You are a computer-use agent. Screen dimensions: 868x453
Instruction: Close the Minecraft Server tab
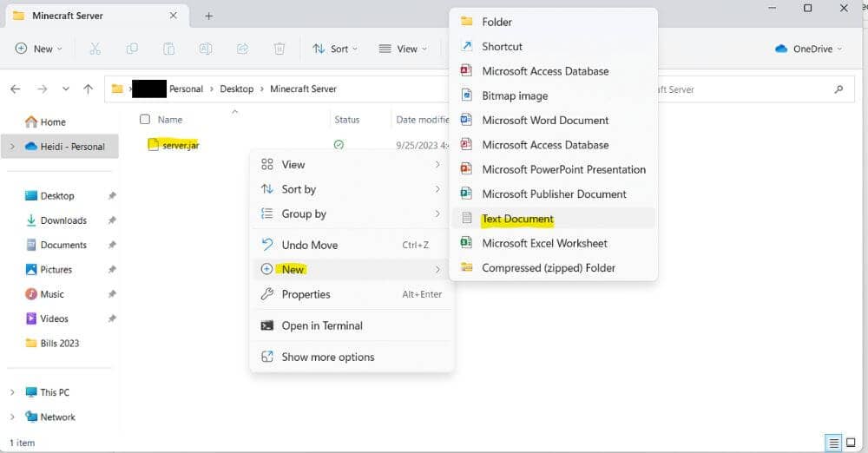174,16
